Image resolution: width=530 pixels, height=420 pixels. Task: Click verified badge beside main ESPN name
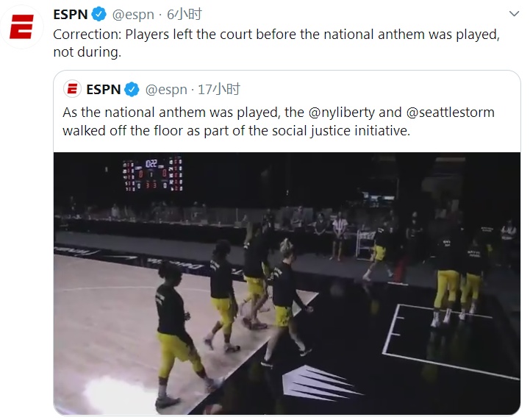[x=99, y=14]
